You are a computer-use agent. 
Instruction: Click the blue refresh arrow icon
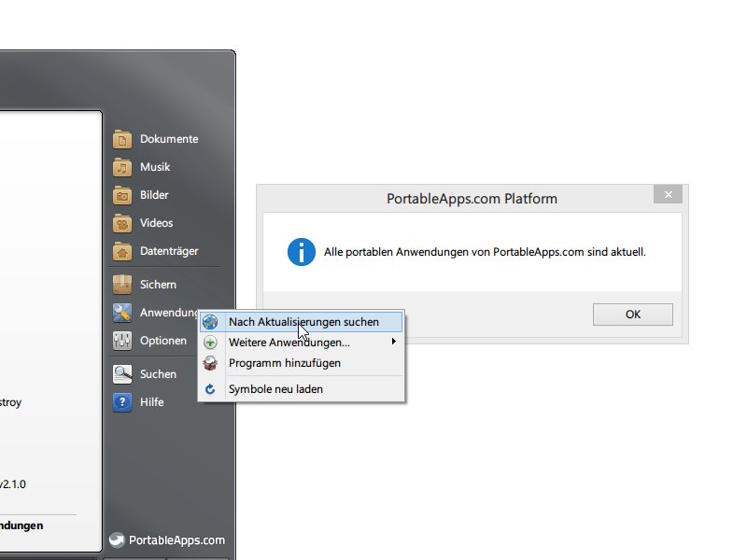[x=210, y=389]
